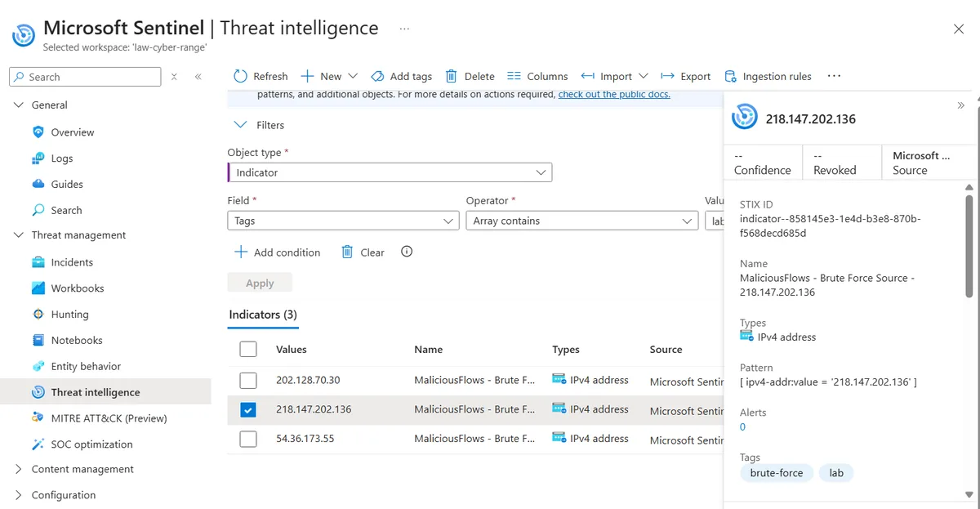980x509 pixels.
Task: Click the info icon beside Clear
Action: tap(407, 252)
